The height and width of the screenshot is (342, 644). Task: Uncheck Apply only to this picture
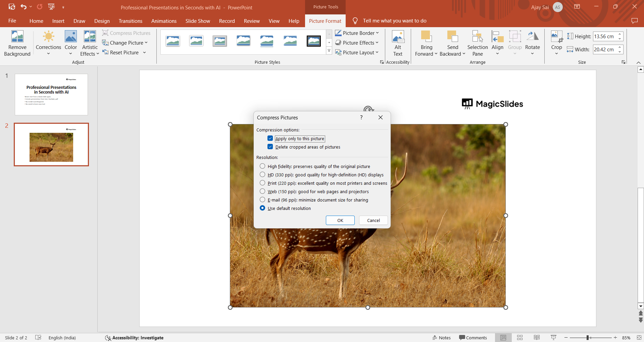[270, 138]
